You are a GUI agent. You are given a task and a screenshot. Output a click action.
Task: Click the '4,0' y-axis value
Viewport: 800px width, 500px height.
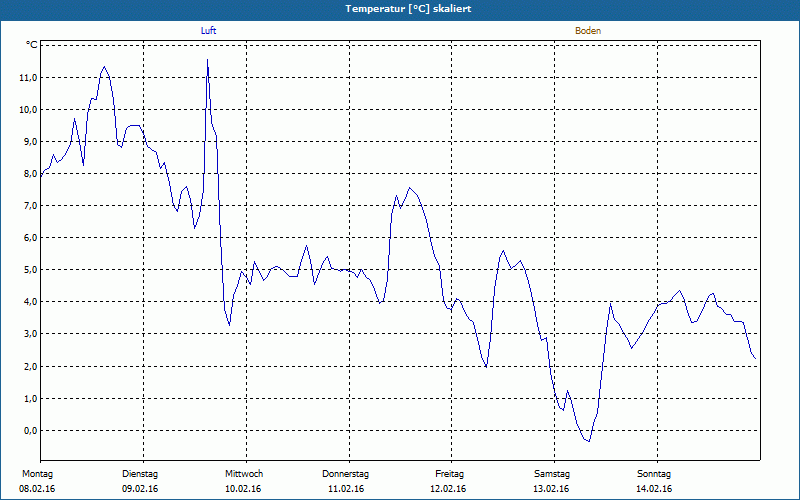point(31,302)
